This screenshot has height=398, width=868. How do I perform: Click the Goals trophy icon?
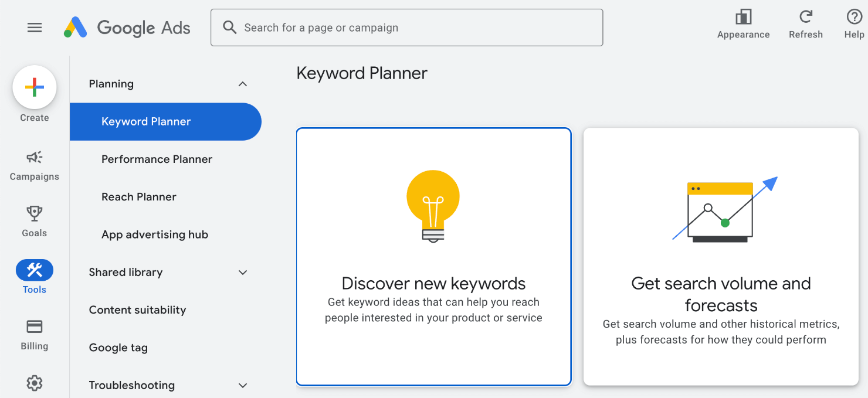click(x=34, y=213)
